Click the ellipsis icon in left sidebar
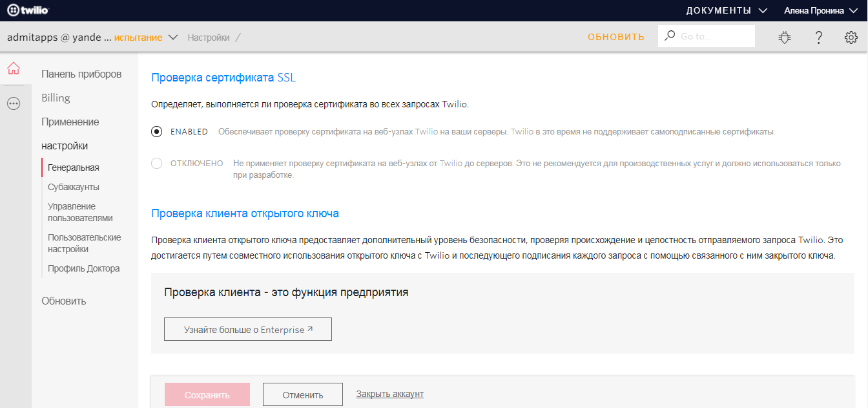Viewport: 868px width, 408px height. (13, 103)
